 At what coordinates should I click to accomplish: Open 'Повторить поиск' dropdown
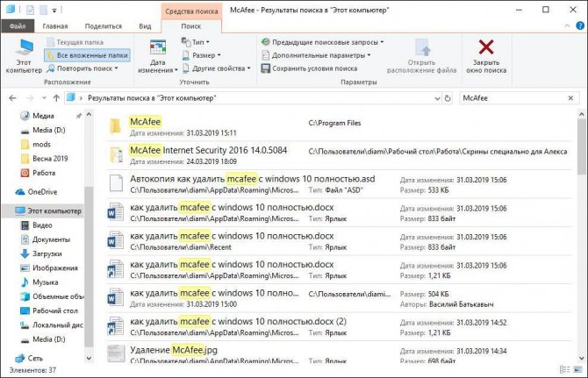(82, 68)
